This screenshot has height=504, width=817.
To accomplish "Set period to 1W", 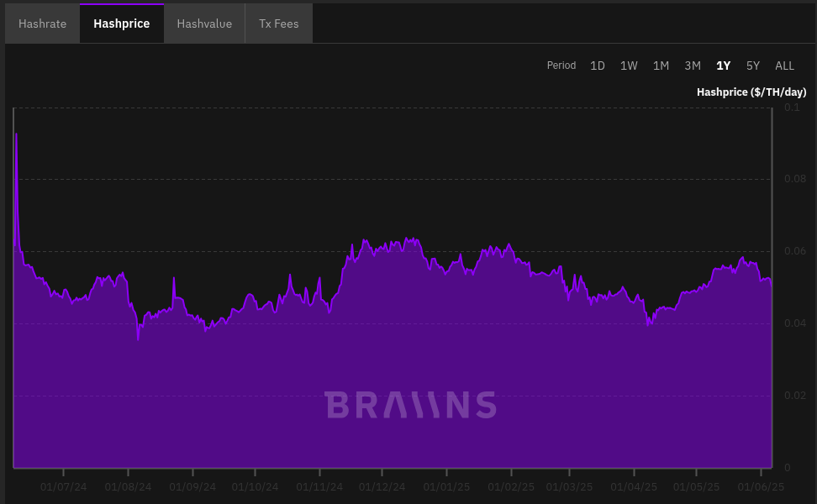I will tap(629, 66).
